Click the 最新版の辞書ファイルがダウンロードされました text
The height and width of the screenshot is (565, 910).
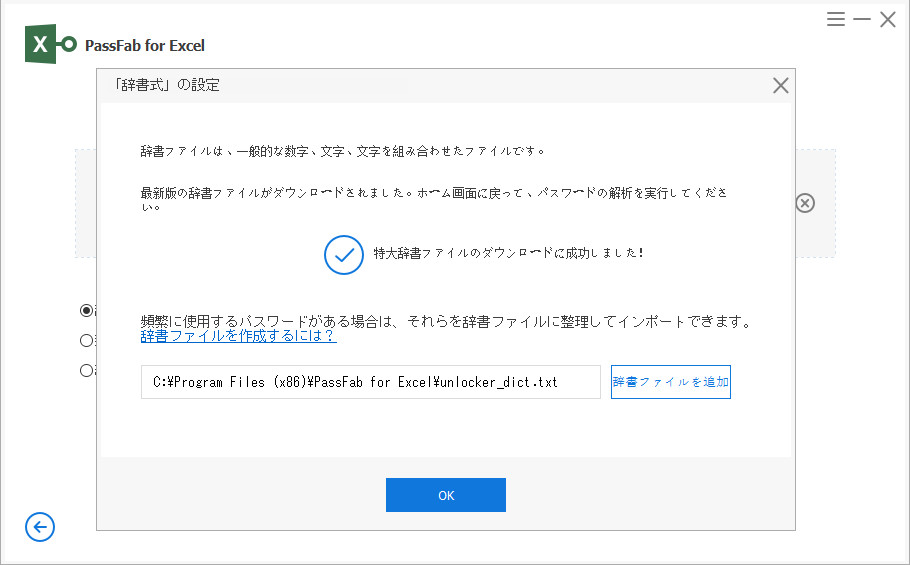434,198
